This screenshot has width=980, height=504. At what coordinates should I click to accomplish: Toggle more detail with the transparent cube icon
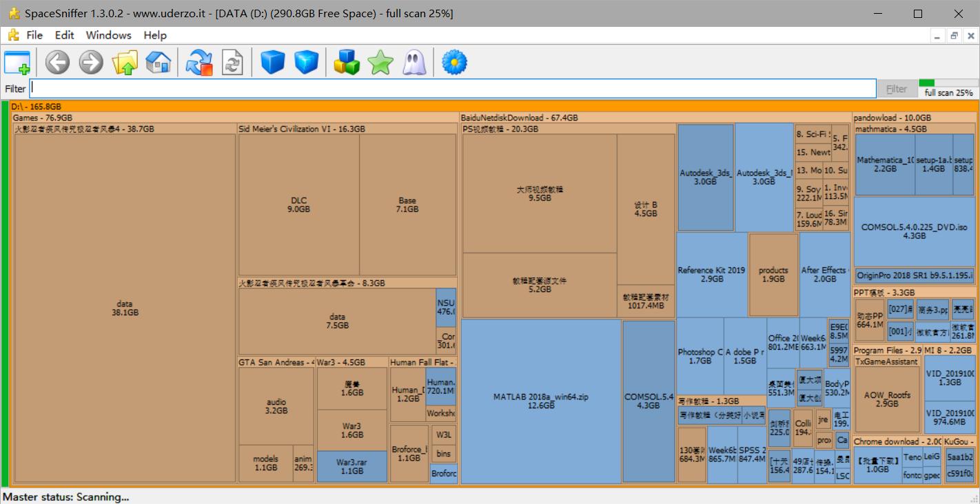[306, 62]
